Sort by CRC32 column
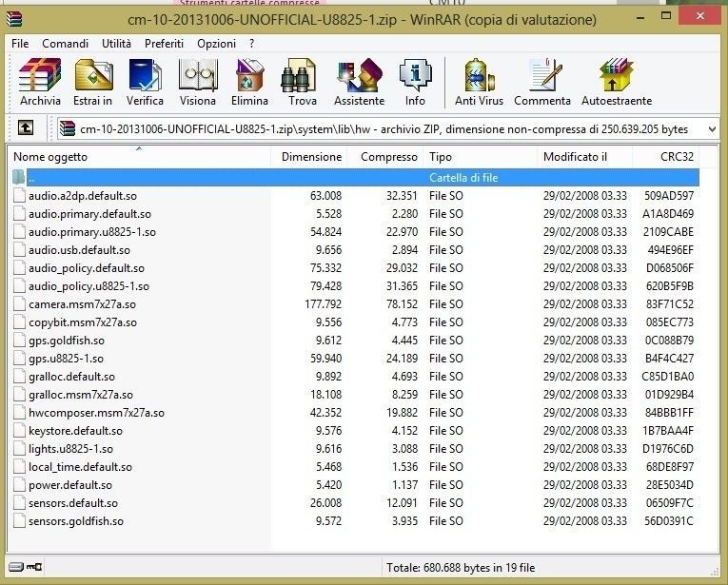This screenshot has width=728, height=585. tap(666, 157)
